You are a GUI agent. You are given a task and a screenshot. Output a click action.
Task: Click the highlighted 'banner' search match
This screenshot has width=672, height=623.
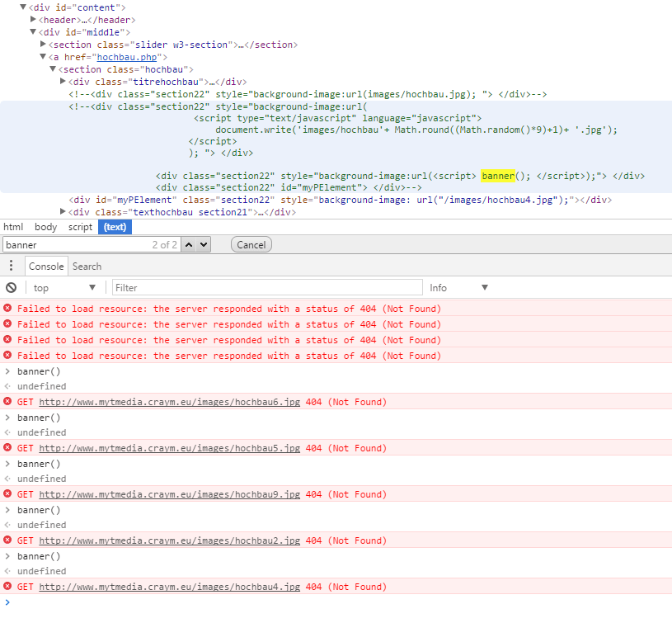497,176
